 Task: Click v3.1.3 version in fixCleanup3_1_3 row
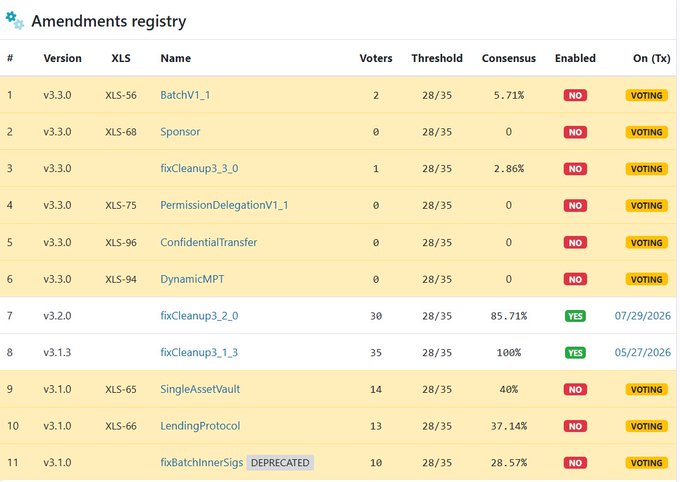(x=57, y=352)
